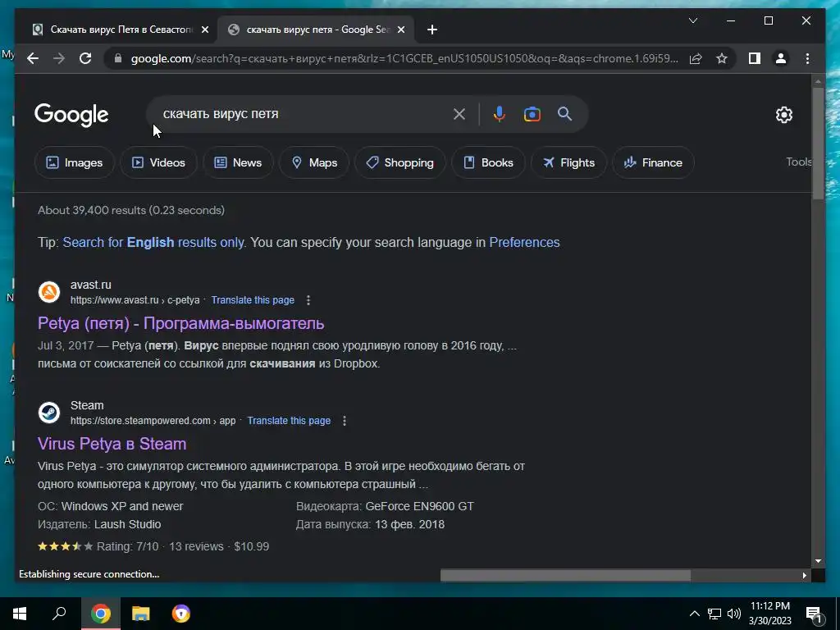Viewport: 840px width, 630px height.
Task: Submit search using the magnifier icon
Action: point(564,113)
